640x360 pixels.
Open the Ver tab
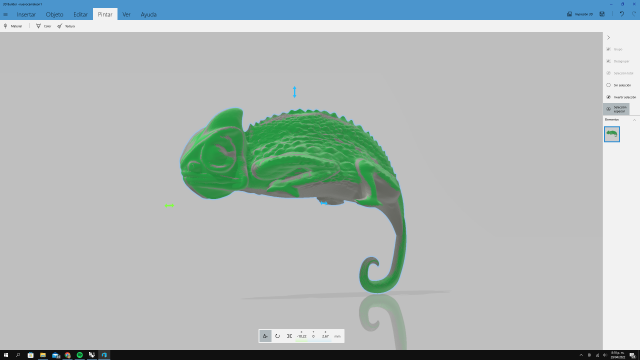tap(127, 14)
